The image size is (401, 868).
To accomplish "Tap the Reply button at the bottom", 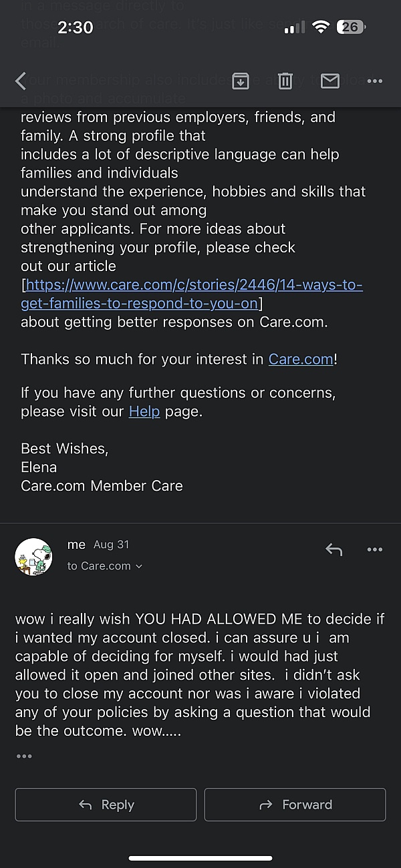I will [105, 805].
